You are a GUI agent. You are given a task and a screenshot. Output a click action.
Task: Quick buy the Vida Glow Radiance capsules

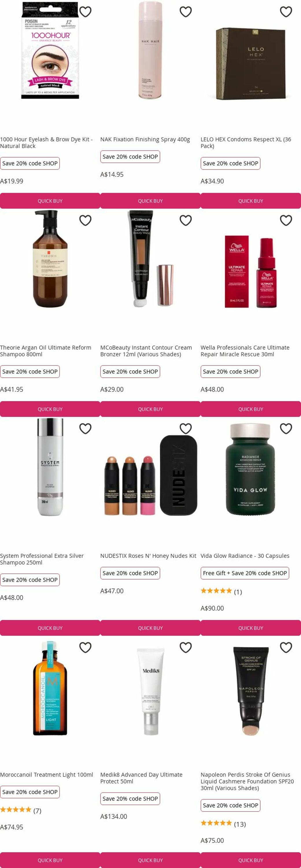click(251, 628)
